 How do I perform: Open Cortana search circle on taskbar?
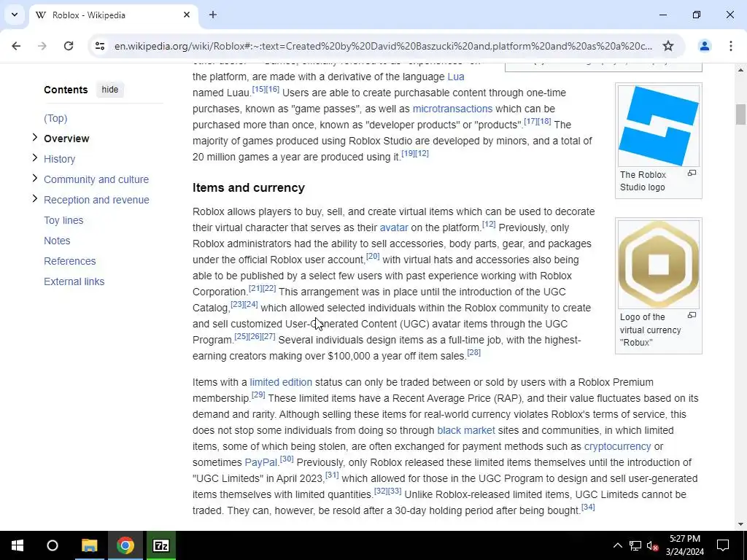point(53,545)
